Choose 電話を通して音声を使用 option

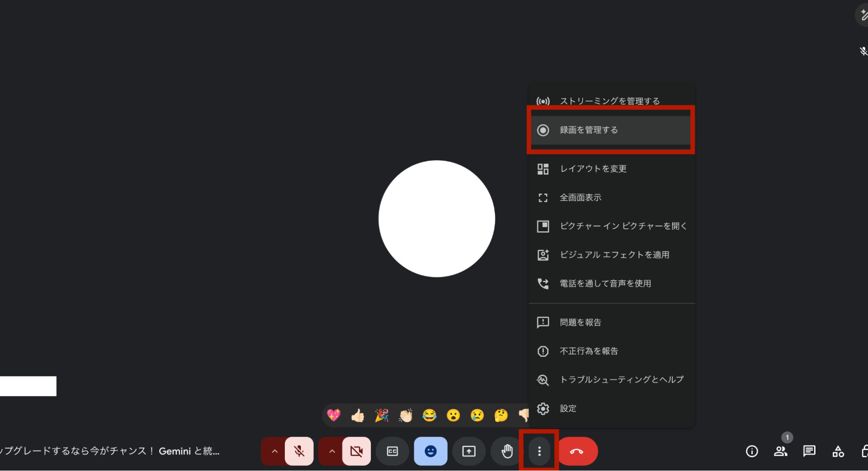611,283
